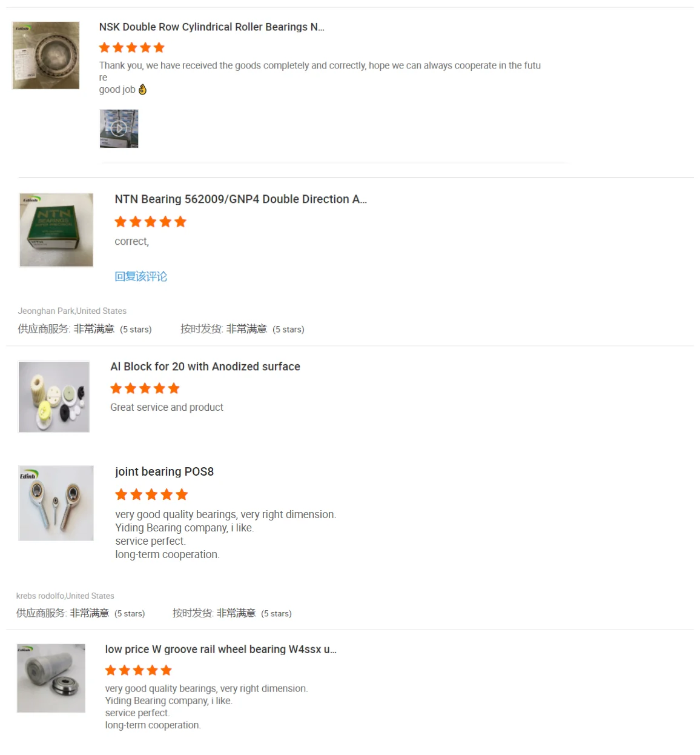The width and height of the screenshot is (700, 755).
Task: Click the W groove wheel star rating
Action: (x=139, y=670)
